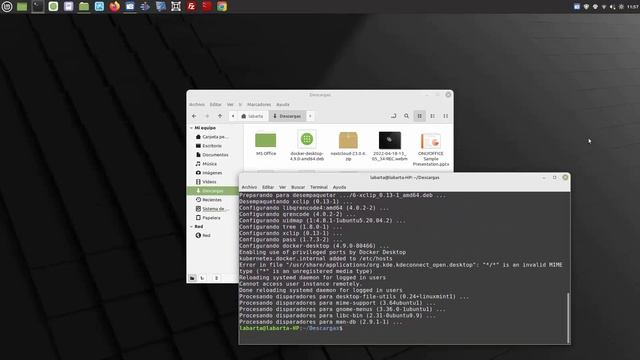This screenshot has width=640, height=360.
Task: Open the Terminal menu in the terminal
Action: click(319, 187)
